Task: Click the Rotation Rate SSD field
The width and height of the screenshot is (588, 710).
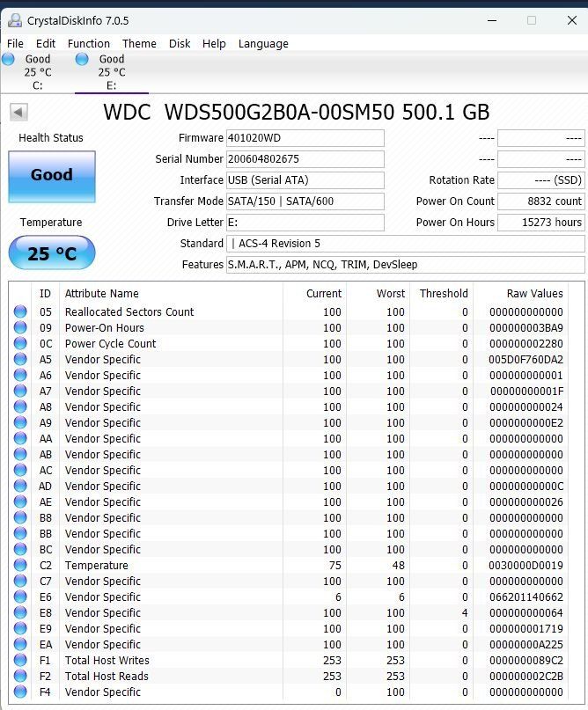Action: (x=540, y=180)
